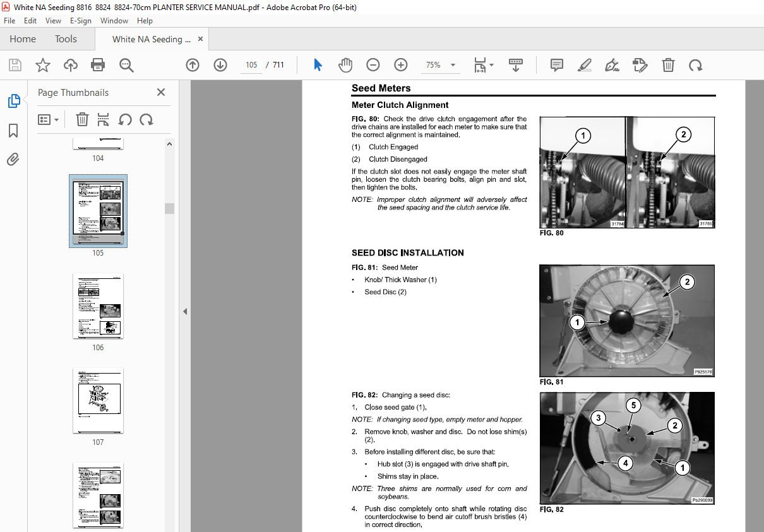Open the fit page options icon
This screenshot has width=764, height=532.
pyautogui.click(x=484, y=65)
